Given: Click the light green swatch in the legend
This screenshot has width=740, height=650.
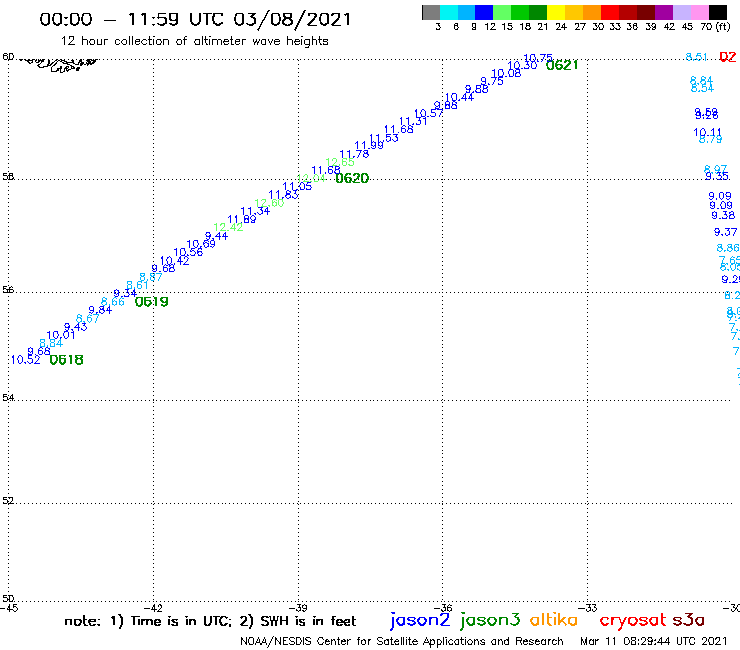Looking at the screenshot, I should (503, 13).
